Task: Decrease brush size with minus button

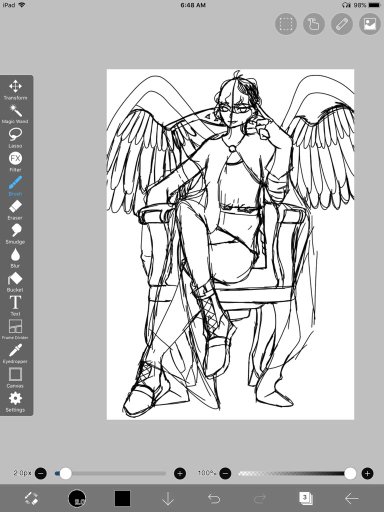Action: pyautogui.click(x=41, y=473)
